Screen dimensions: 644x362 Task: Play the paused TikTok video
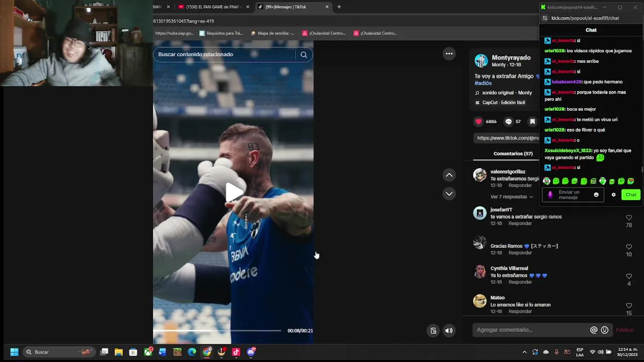(x=233, y=192)
